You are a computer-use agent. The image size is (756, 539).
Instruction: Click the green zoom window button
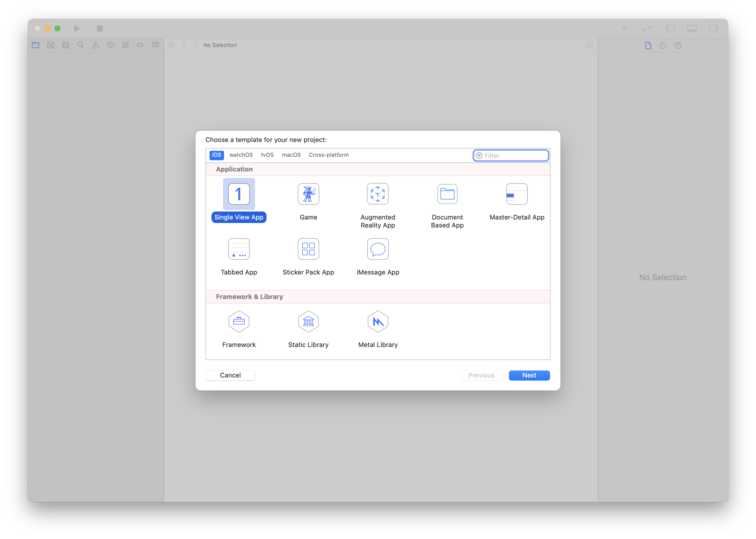click(57, 28)
